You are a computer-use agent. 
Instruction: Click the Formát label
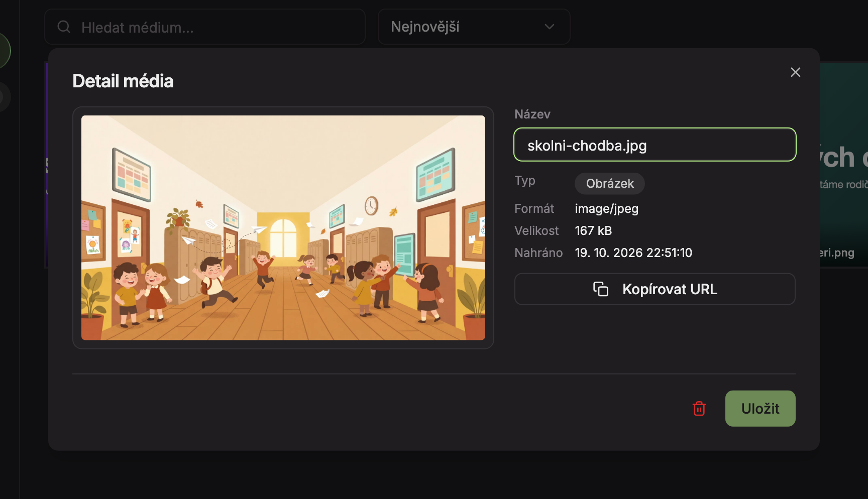tap(534, 209)
